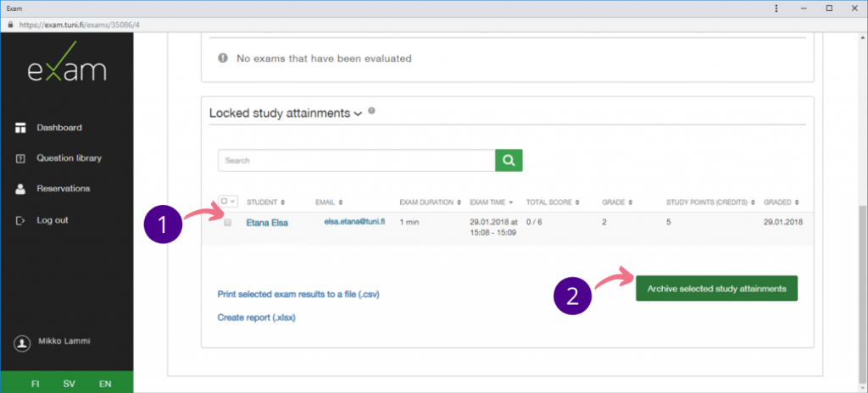Click the green magnifier search button
The height and width of the screenshot is (393, 868).
[x=509, y=160]
